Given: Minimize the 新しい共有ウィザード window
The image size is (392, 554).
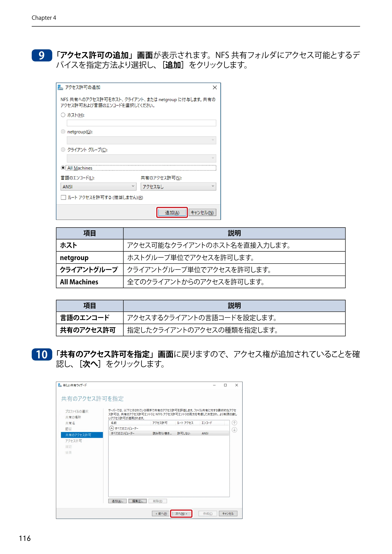Looking at the screenshot, I should click(214, 385).
